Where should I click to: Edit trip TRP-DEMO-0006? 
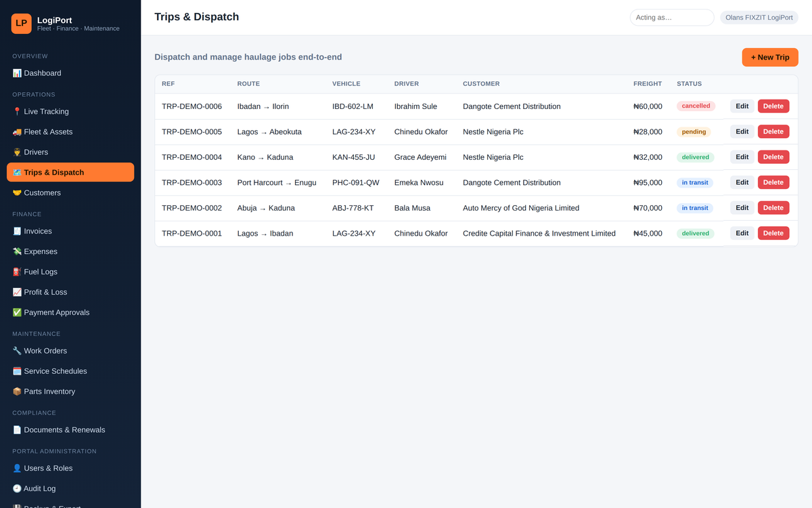tap(742, 106)
